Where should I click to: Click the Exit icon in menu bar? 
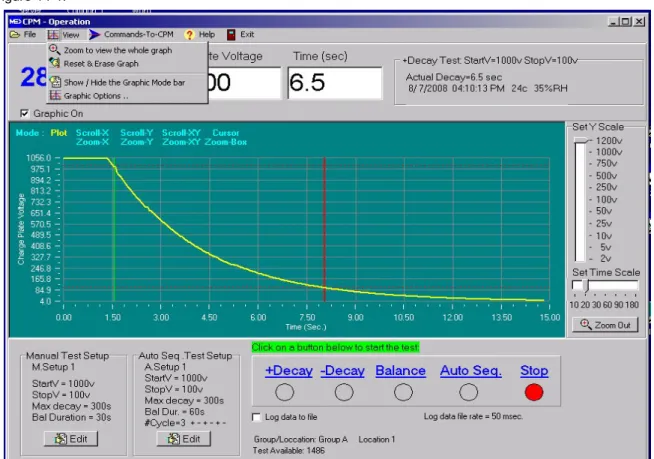coord(231,35)
